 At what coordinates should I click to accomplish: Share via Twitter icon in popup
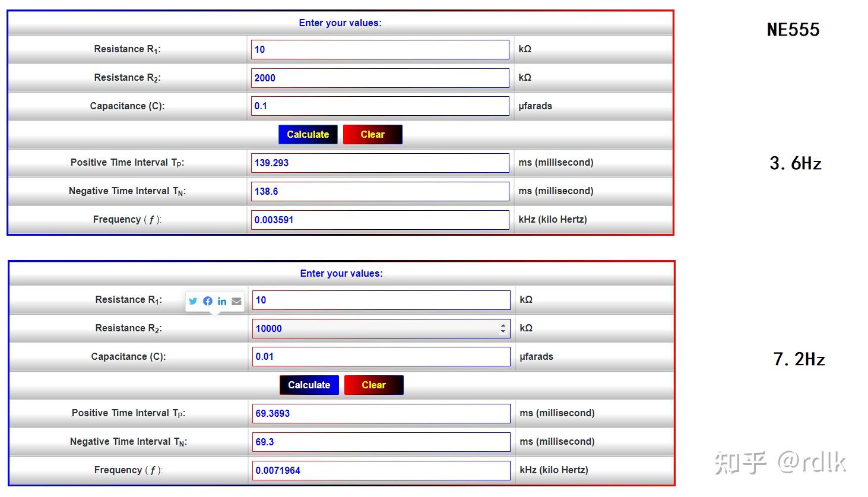[x=193, y=301]
